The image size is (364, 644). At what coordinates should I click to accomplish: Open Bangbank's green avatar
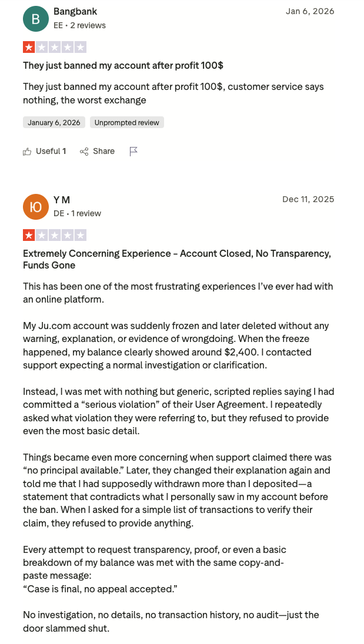[36, 18]
